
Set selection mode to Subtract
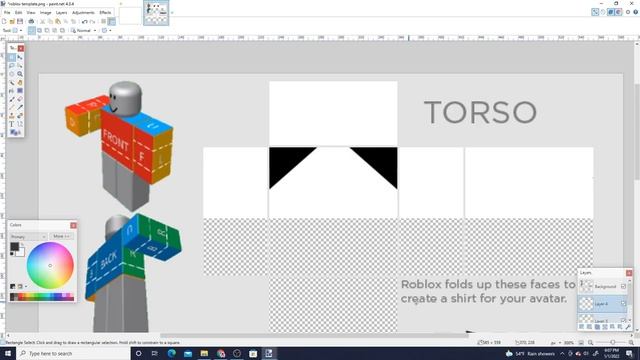click(47, 30)
